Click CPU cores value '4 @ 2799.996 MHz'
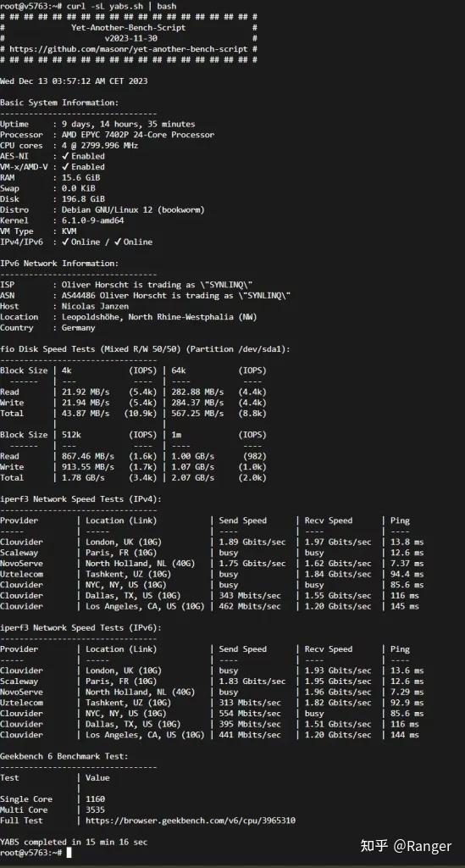The image size is (465, 868). pyautogui.click(x=100, y=146)
